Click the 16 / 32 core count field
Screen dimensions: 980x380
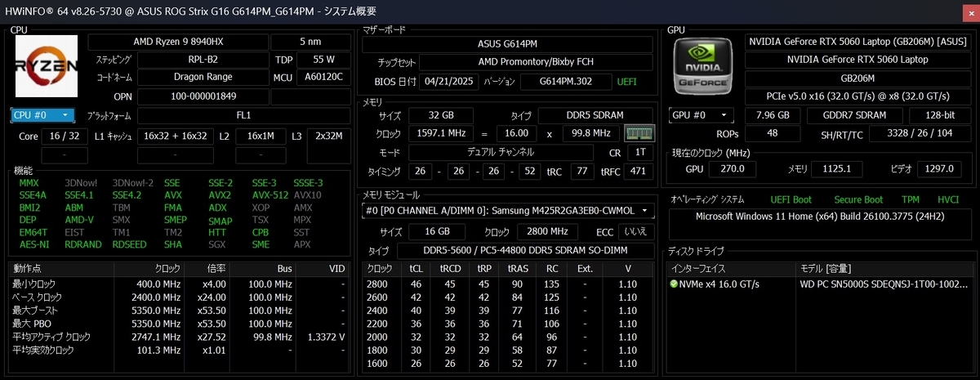click(65, 136)
